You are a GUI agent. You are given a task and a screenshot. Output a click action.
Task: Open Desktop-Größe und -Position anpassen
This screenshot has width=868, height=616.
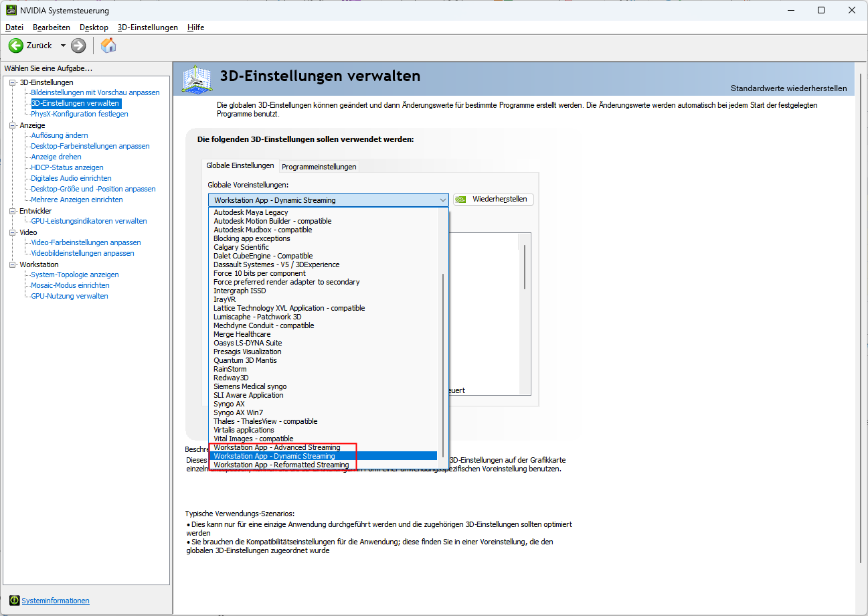pos(93,189)
